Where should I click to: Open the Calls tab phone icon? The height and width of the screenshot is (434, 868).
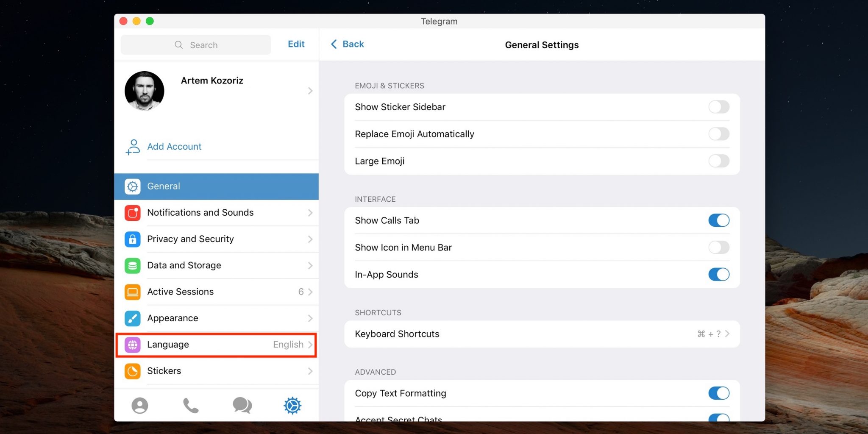(190, 406)
